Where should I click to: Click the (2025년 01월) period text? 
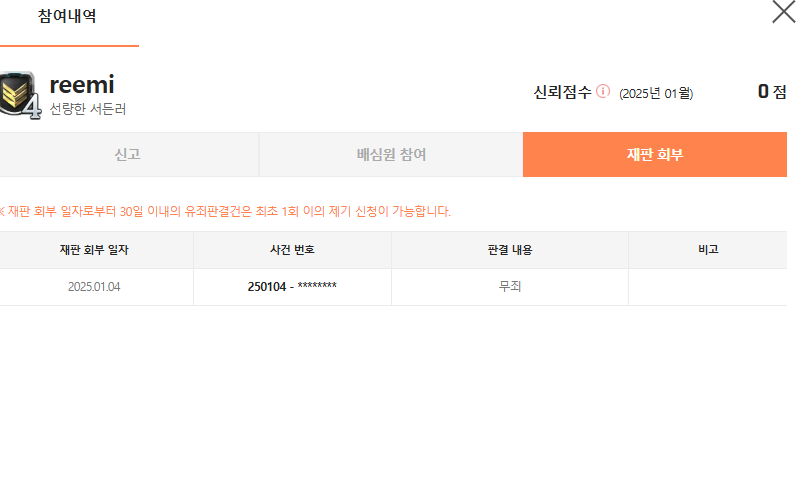656,93
